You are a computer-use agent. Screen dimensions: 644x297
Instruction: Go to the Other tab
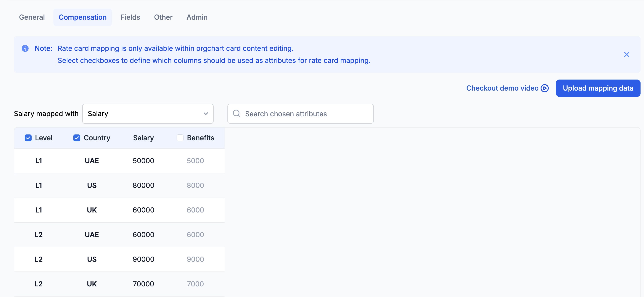163,17
